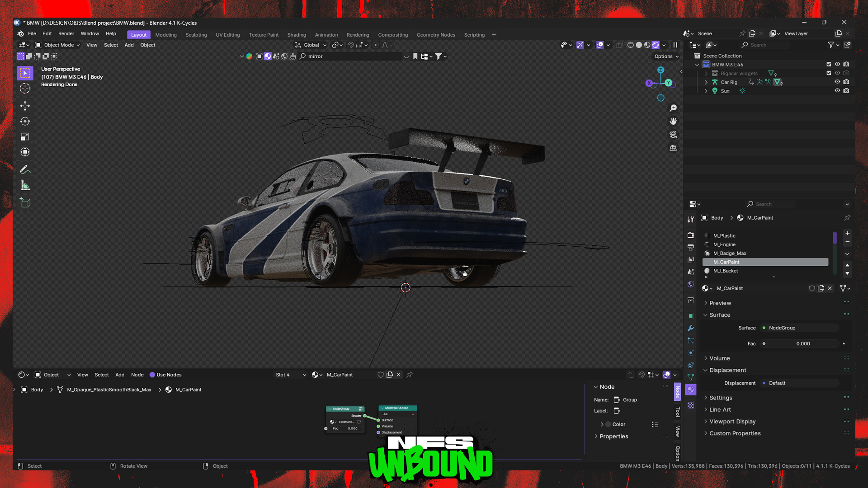
Task: Hide Car Rig in viewport
Action: [x=837, y=82]
